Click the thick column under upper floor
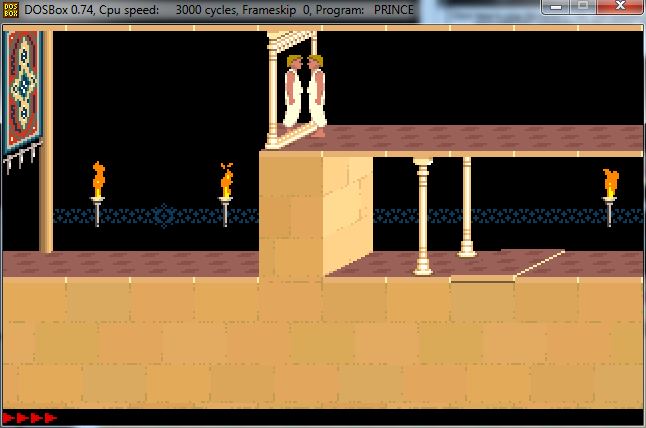Screen dimensions: 646x428 coord(423,216)
